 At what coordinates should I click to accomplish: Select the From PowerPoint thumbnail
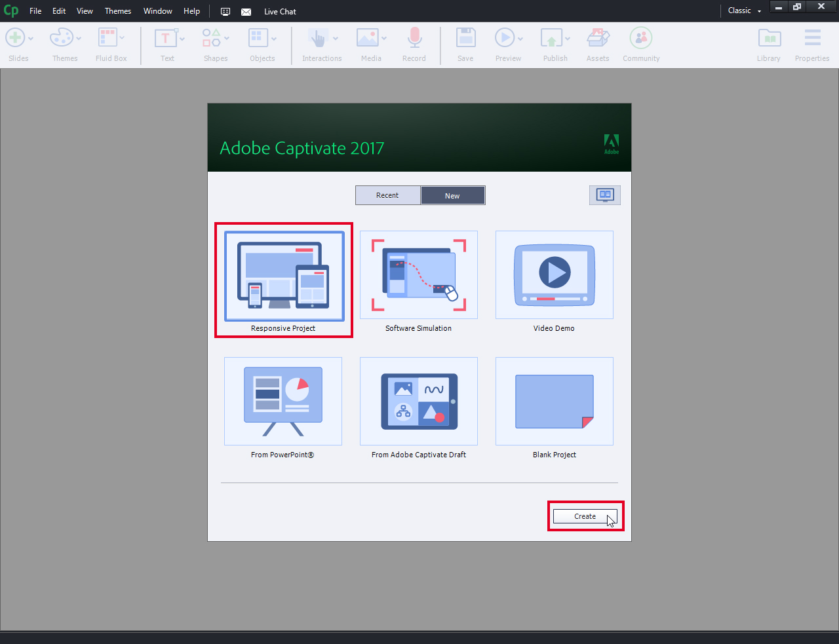283,401
